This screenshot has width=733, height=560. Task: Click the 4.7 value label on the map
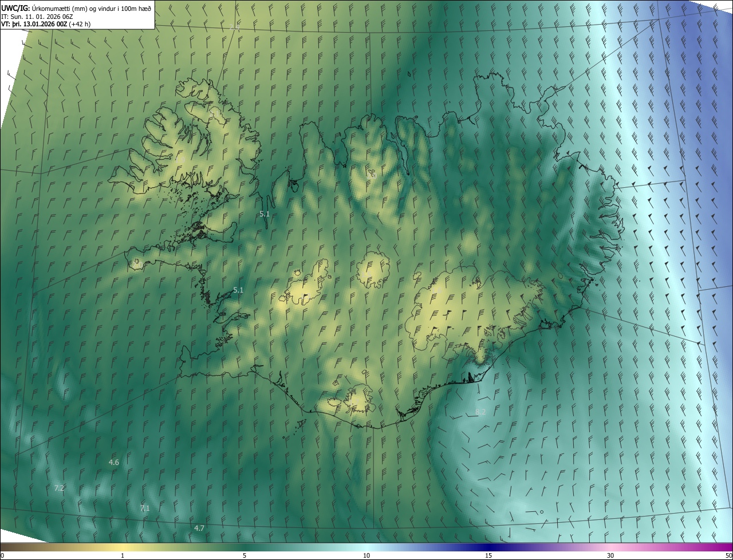tap(199, 528)
